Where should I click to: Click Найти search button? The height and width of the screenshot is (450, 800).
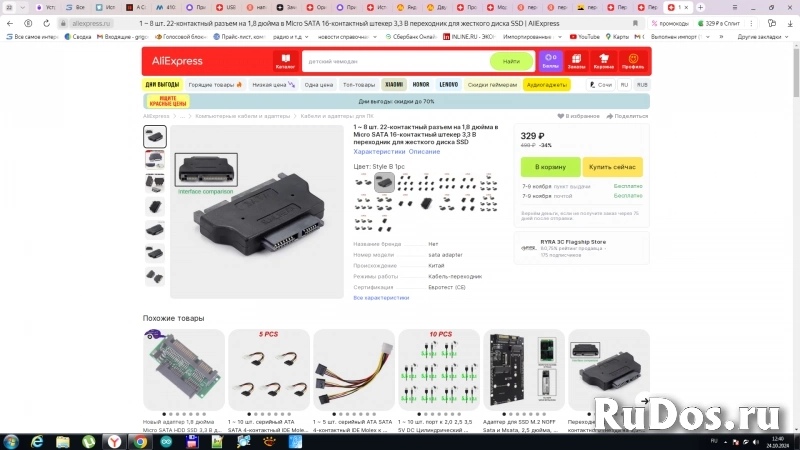[511, 61]
